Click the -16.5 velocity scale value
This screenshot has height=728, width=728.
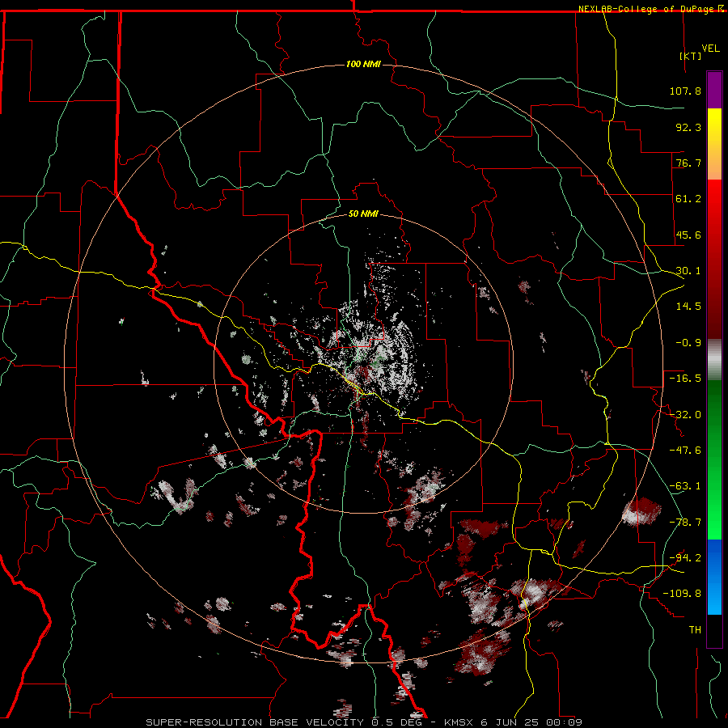pyautogui.click(x=685, y=379)
